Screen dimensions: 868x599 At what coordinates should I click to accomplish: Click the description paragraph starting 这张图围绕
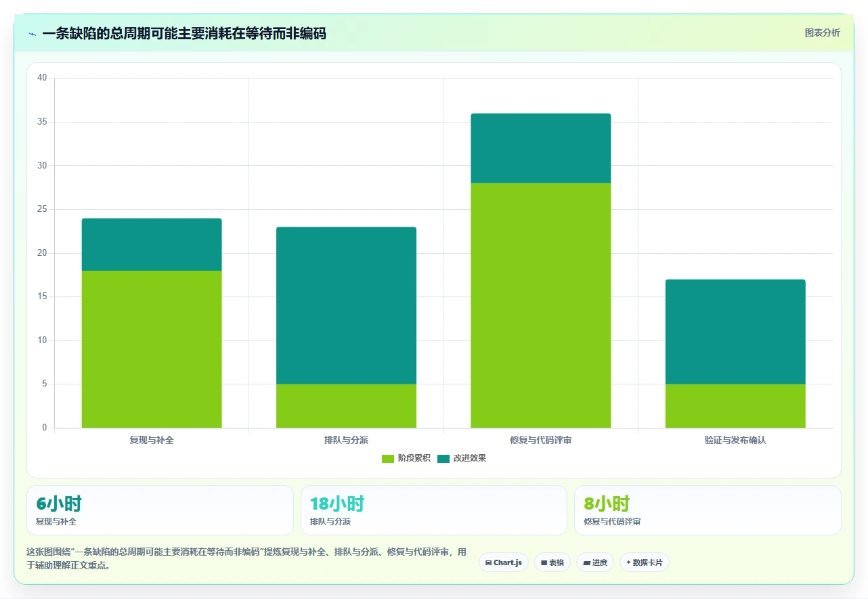point(246,559)
